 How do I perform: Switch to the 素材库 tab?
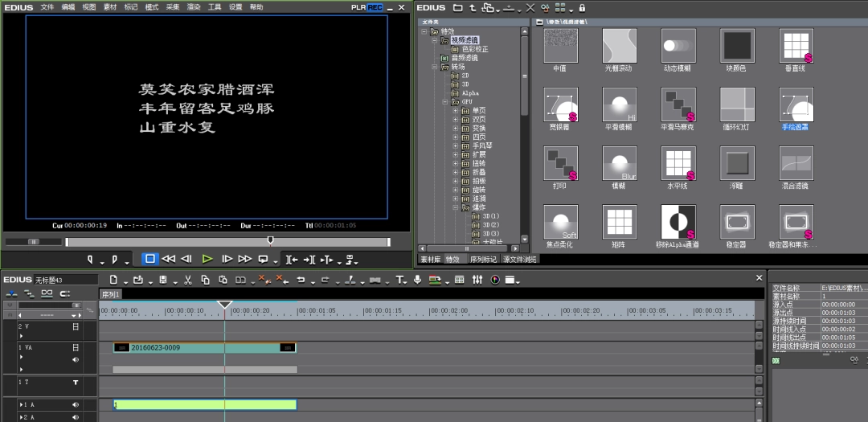(x=431, y=260)
